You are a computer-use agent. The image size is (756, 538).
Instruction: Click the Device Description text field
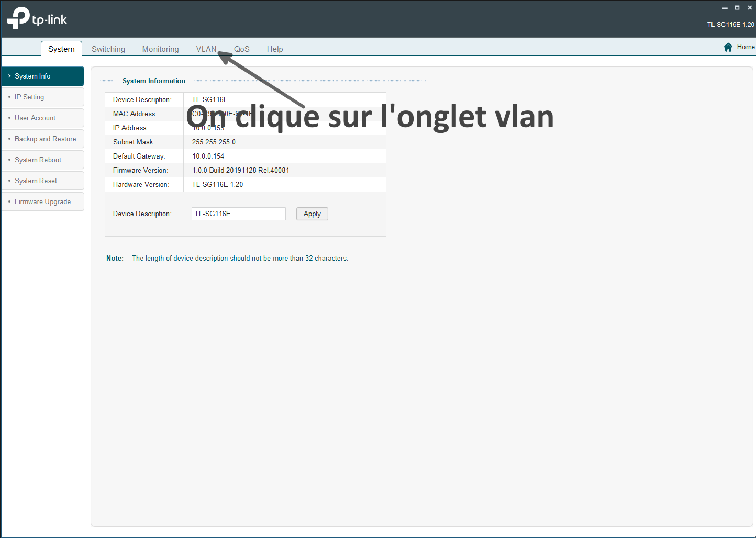(x=238, y=214)
